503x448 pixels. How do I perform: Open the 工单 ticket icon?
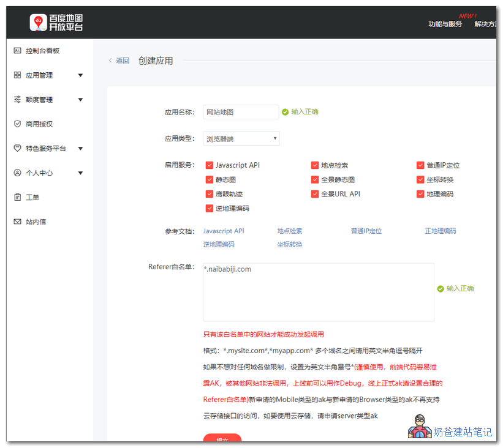coord(18,197)
